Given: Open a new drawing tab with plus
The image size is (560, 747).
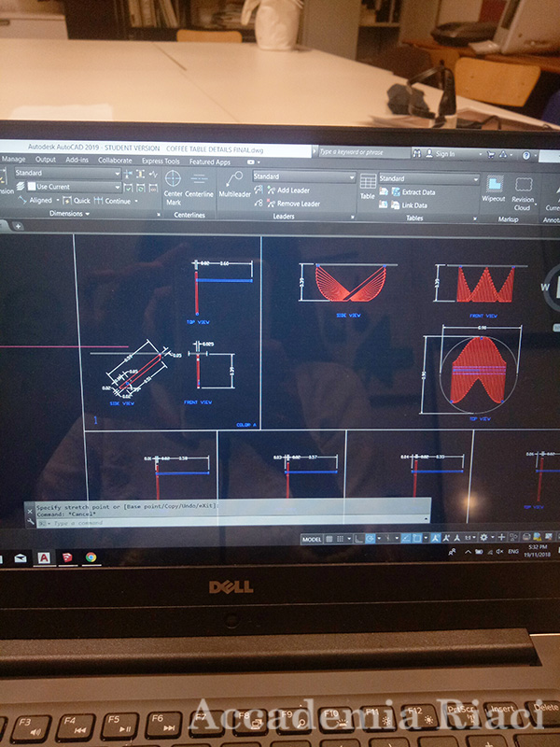Looking at the screenshot, I should 18,226.
